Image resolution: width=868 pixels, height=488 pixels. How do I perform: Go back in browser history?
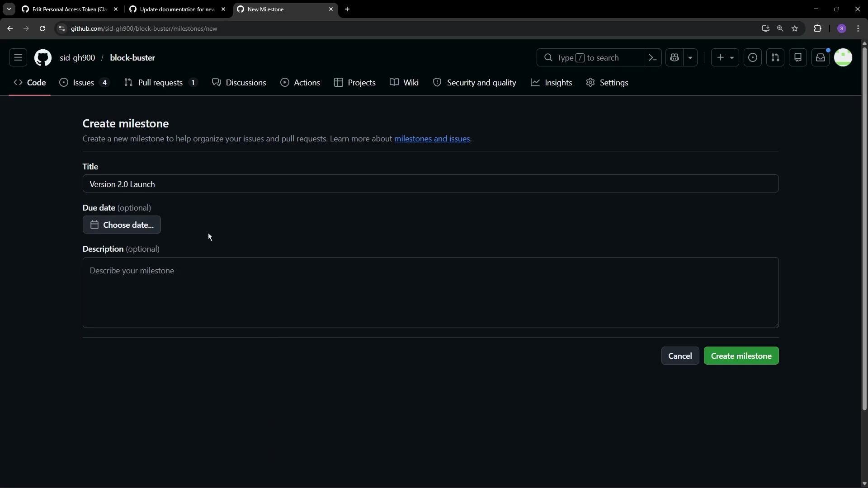click(10, 28)
